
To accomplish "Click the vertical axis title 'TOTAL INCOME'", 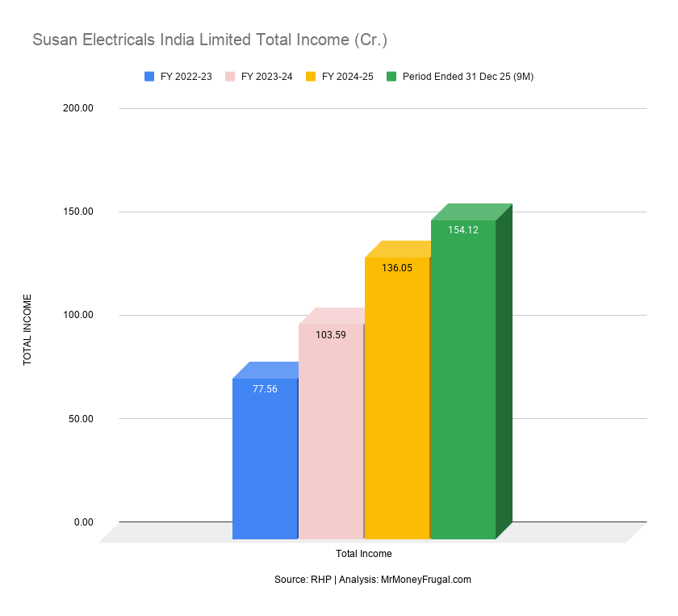I will point(27,329).
